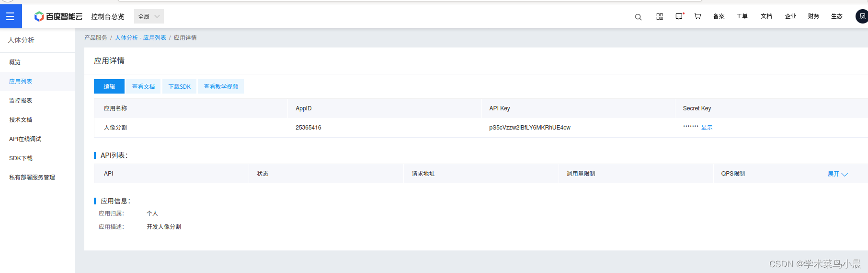Click the 人体分析 sidebar heading
Viewport: 868px width, 273px height.
click(21, 40)
